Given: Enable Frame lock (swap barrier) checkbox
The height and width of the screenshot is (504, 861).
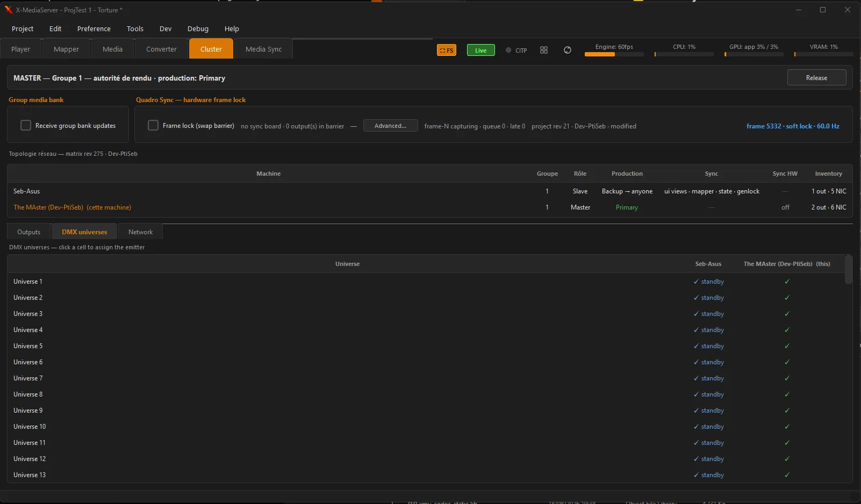Looking at the screenshot, I should tap(153, 125).
